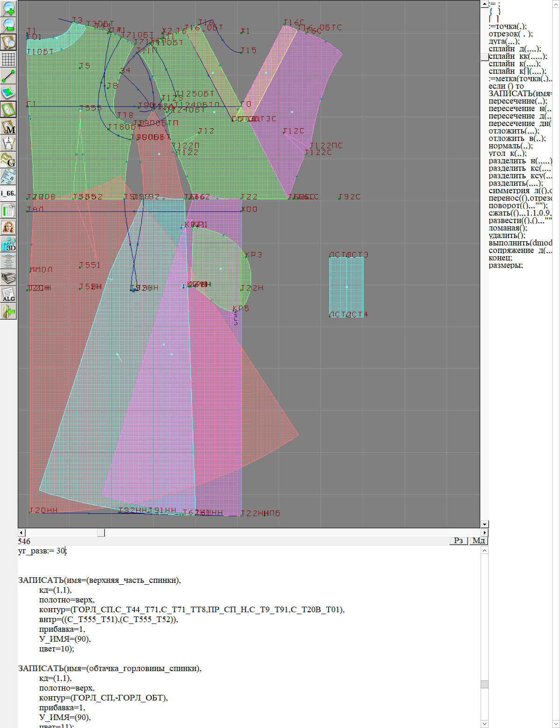Choose 'нормаль(,,);' from operator list
The image size is (560, 728).
pos(510,146)
